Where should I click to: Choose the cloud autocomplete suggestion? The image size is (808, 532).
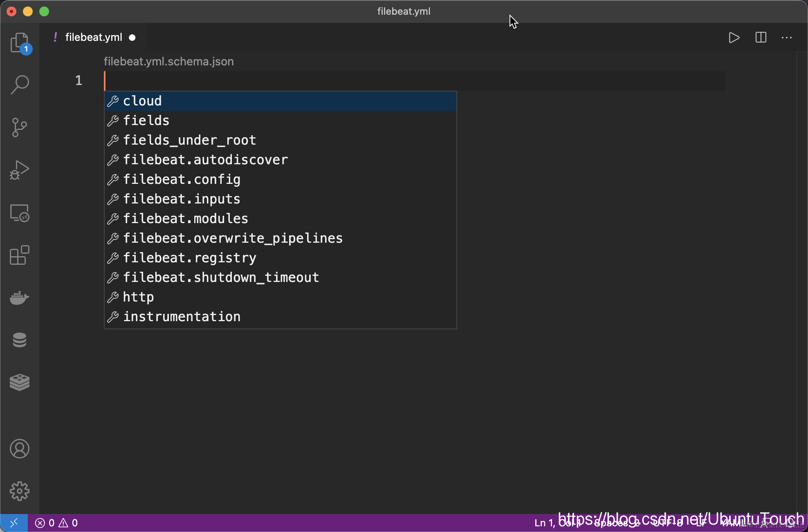point(142,101)
